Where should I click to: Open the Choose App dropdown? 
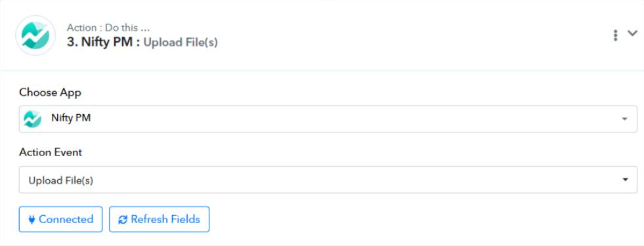pyautogui.click(x=328, y=119)
